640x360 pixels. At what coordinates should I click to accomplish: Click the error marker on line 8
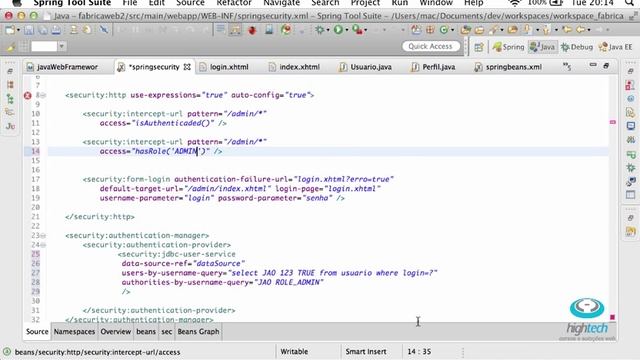27,96
